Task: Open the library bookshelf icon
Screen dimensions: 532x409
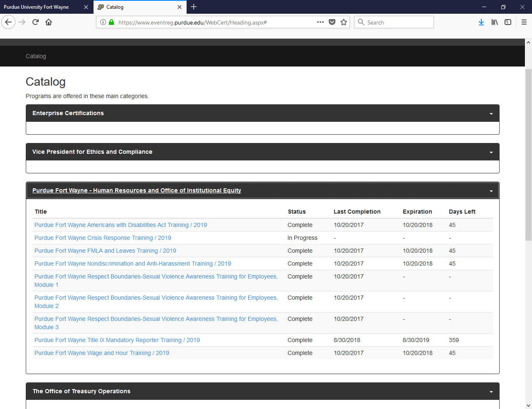Action: click(495, 22)
